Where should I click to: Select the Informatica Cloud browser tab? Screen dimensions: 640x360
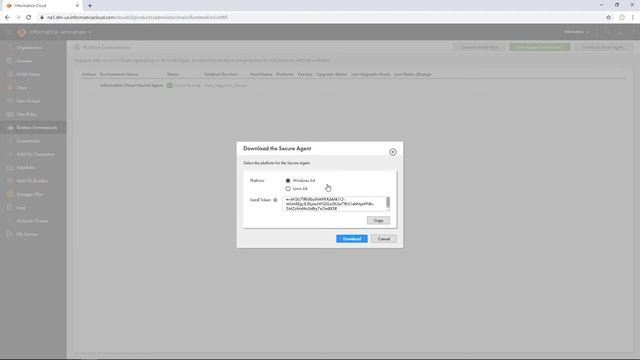pos(41,6)
